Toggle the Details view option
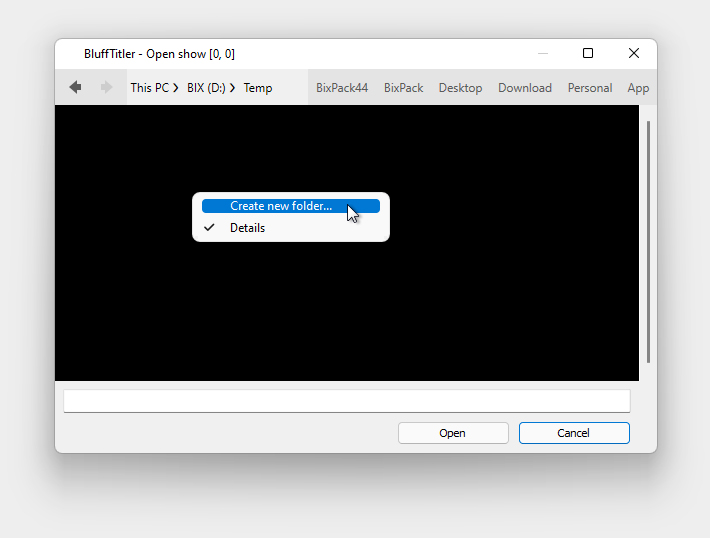 [291, 228]
